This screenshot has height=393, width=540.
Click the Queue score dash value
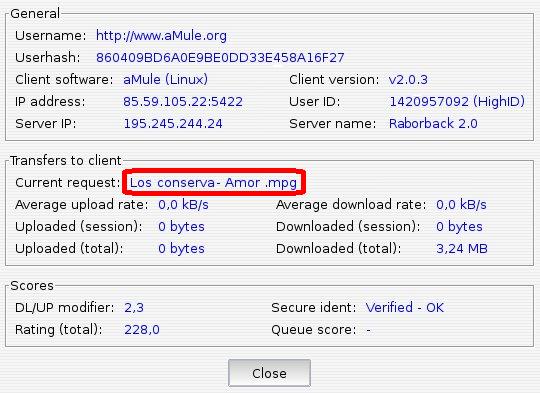368,330
